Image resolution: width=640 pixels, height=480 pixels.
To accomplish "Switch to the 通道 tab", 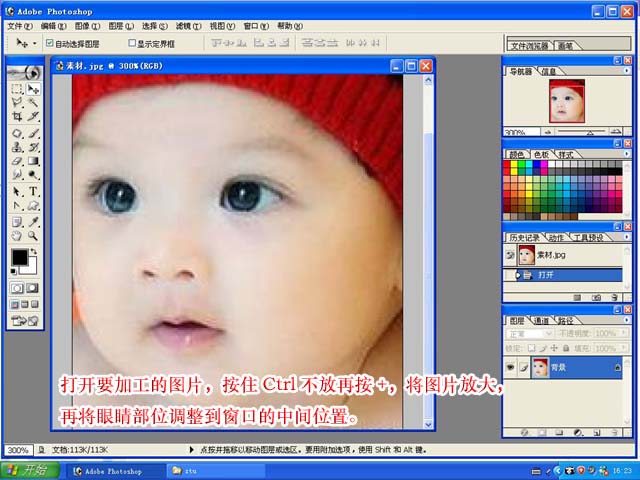I will click(542, 321).
